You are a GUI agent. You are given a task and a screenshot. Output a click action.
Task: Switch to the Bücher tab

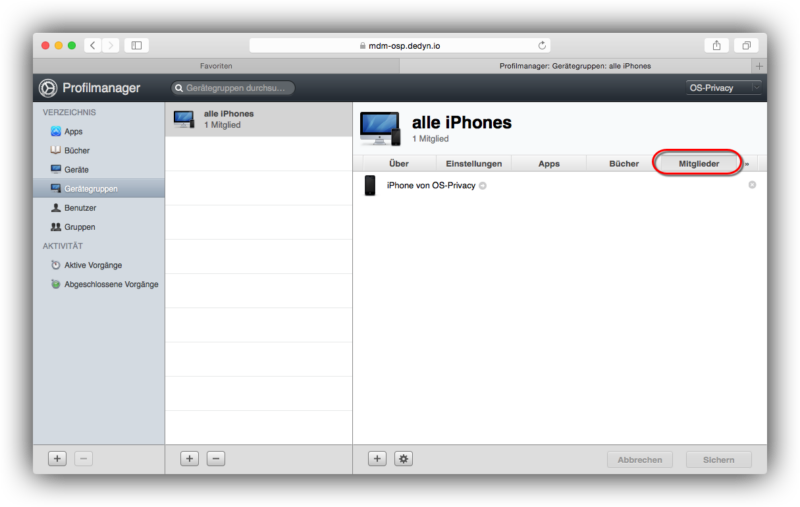[x=624, y=163]
